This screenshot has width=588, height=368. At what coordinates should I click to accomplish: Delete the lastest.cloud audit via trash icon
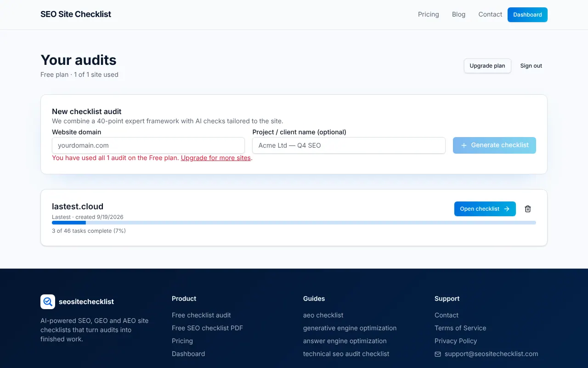528,209
